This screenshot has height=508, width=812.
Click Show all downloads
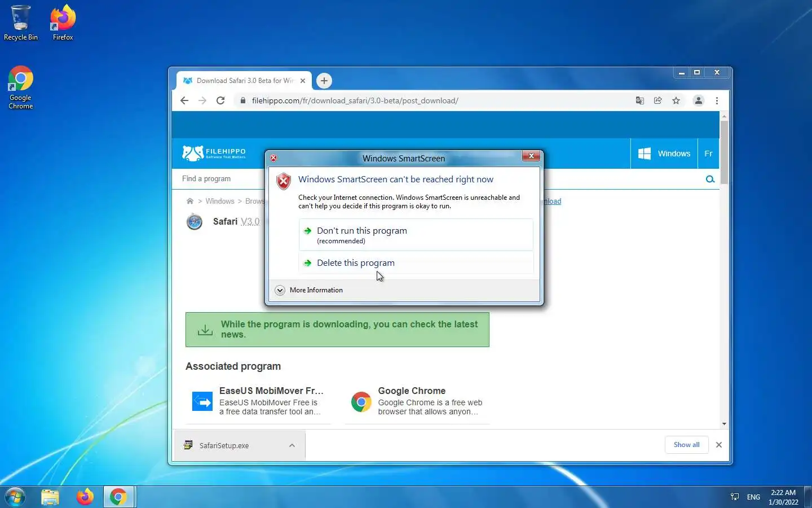pos(686,445)
